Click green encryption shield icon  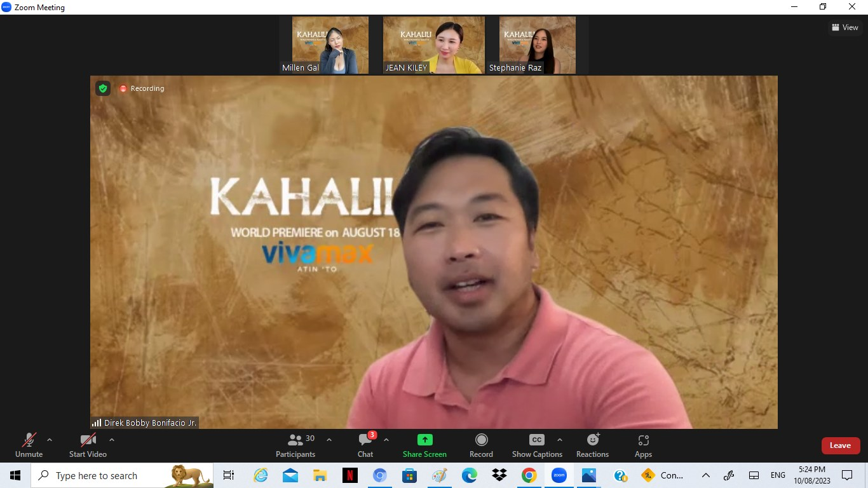[103, 88]
